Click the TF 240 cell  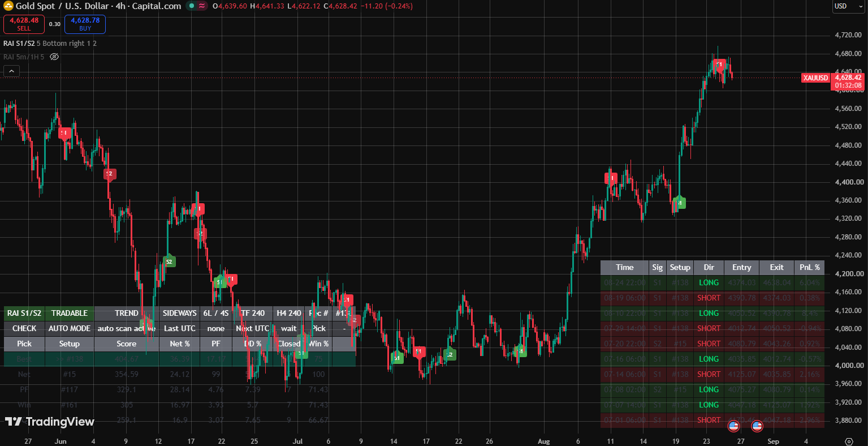click(x=252, y=313)
